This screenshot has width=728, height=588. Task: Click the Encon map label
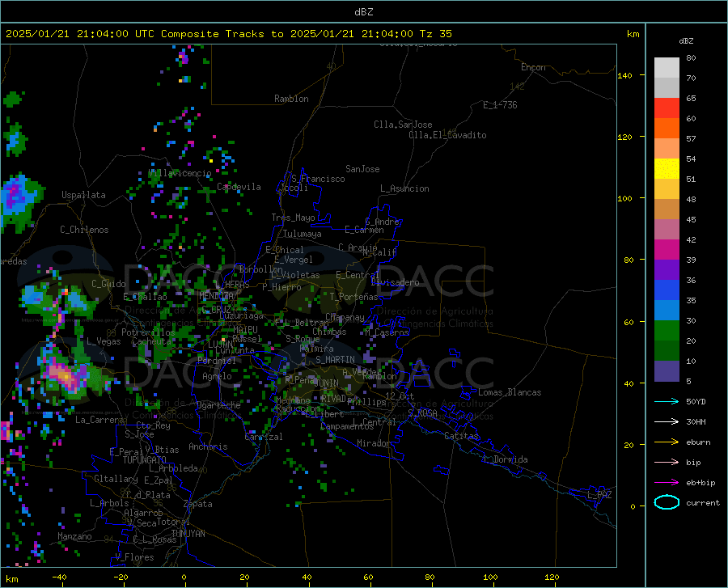(x=533, y=67)
